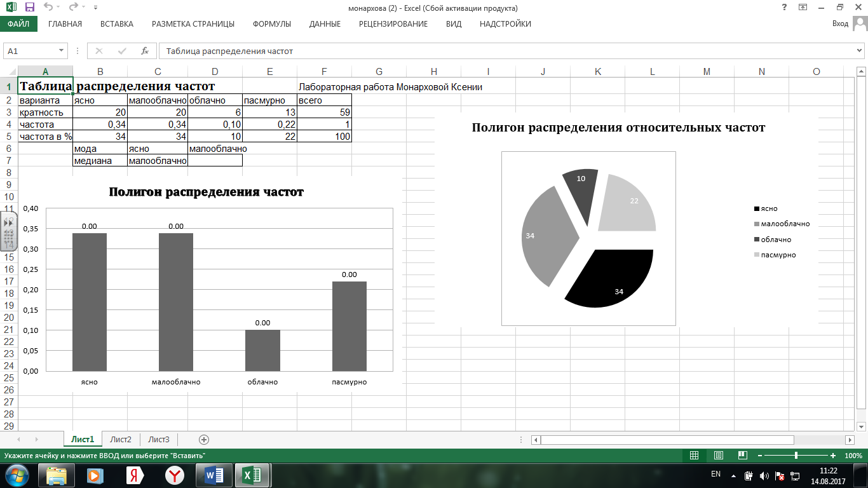
Task: Click cell F3 containing 59
Action: [x=324, y=112]
